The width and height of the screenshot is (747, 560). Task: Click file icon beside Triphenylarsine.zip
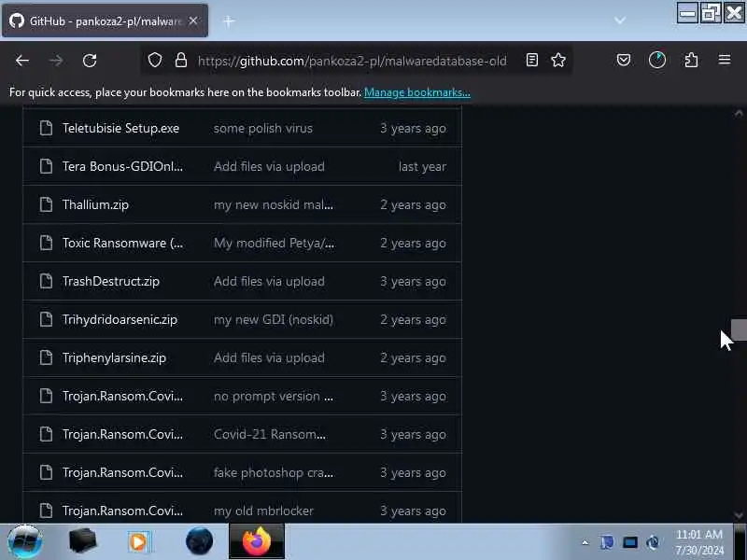point(46,357)
